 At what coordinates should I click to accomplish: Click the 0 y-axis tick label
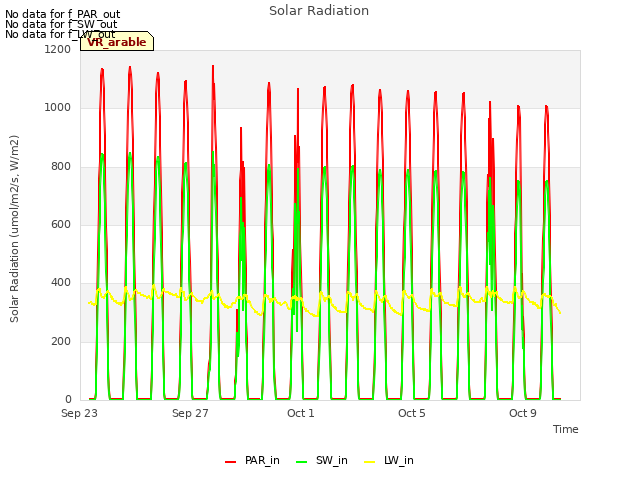tap(68, 400)
